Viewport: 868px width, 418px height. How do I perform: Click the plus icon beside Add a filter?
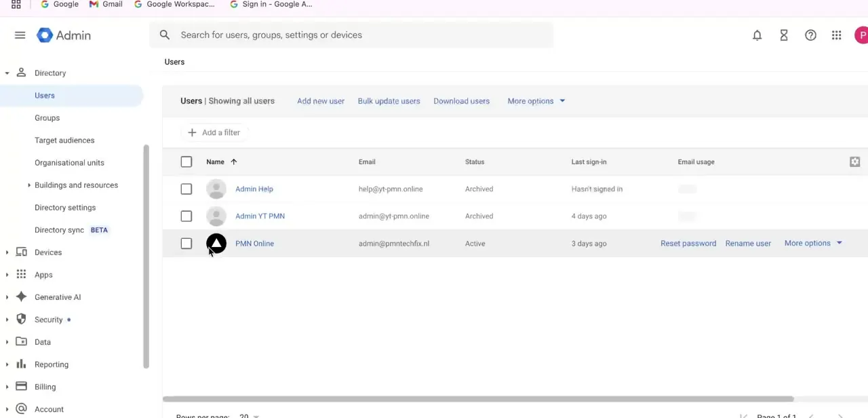(x=192, y=132)
